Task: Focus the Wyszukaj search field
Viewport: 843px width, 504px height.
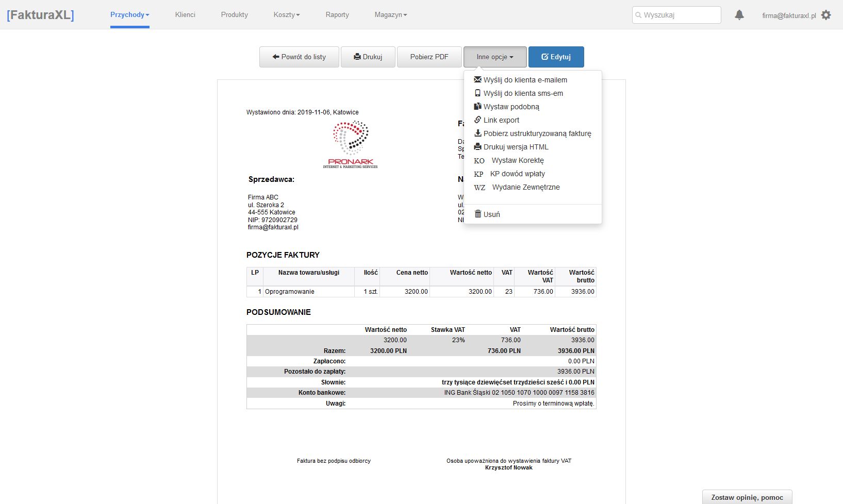Action: (x=676, y=15)
